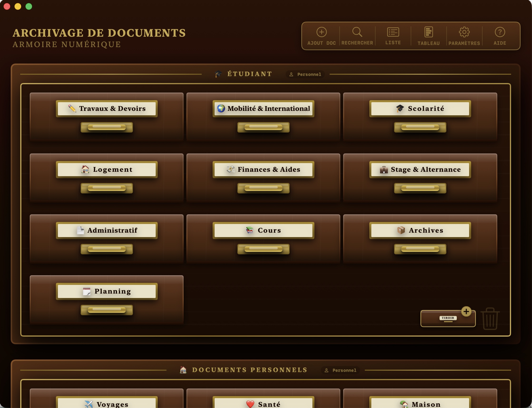Open the Mobilité & International drawer label

point(263,108)
